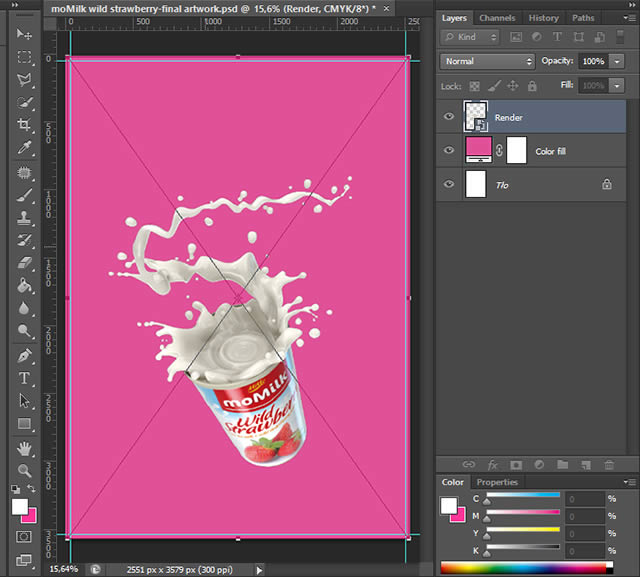Select the Horizontal Type tool
640x577 pixels.
point(24,378)
